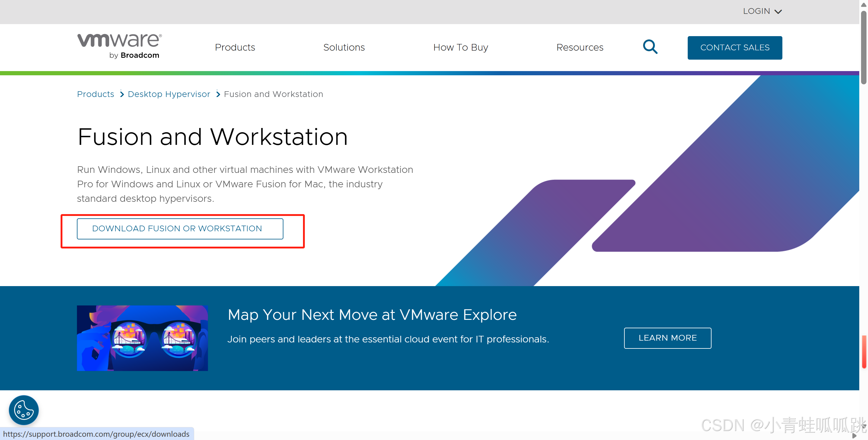Open the search magnifier icon
Viewport: 868px width, 440px height.
pos(650,47)
